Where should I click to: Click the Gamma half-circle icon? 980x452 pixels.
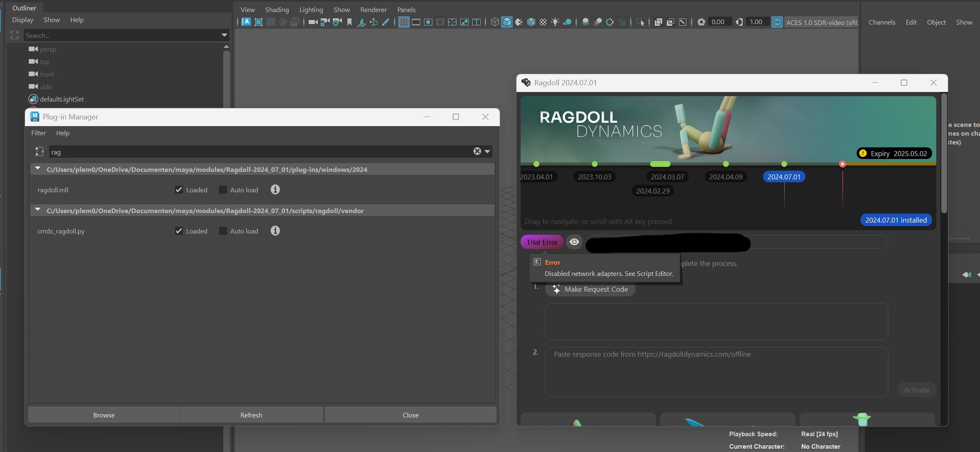click(739, 22)
